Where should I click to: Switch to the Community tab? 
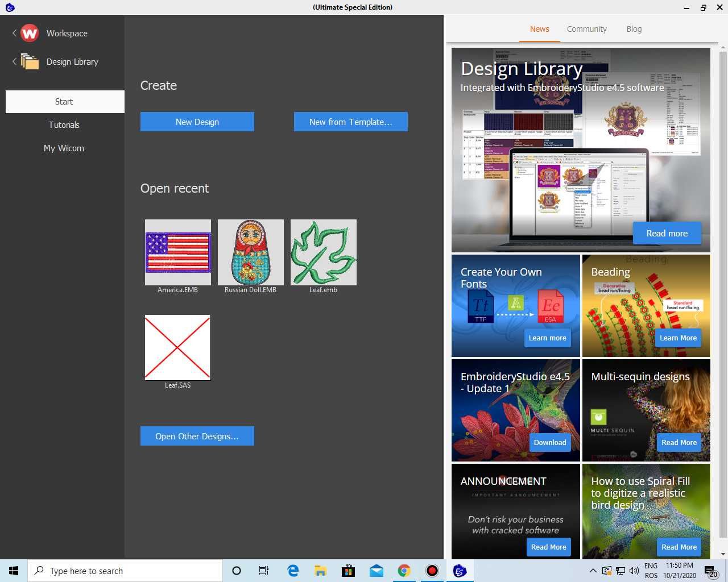(587, 29)
